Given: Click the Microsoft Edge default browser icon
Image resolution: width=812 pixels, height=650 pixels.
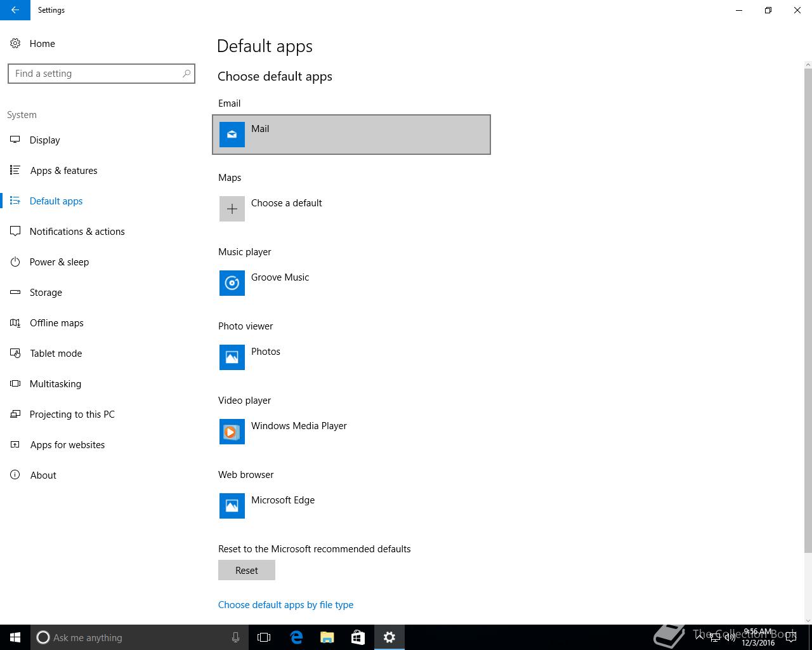Looking at the screenshot, I should pyautogui.click(x=232, y=506).
